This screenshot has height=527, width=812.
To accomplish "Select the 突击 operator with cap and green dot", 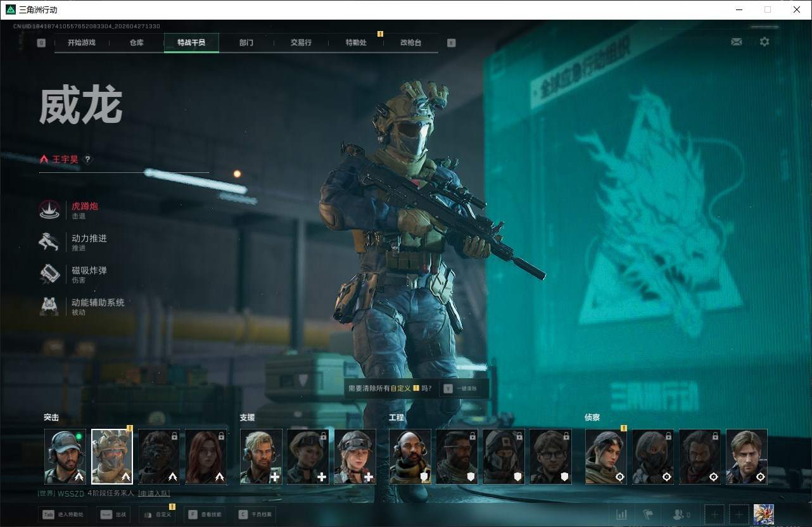I will point(65,457).
